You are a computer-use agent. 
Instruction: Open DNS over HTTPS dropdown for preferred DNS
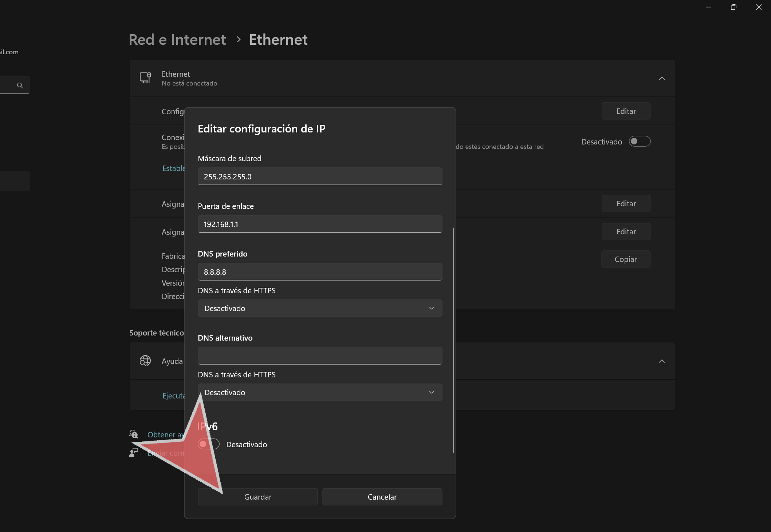click(320, 308)
